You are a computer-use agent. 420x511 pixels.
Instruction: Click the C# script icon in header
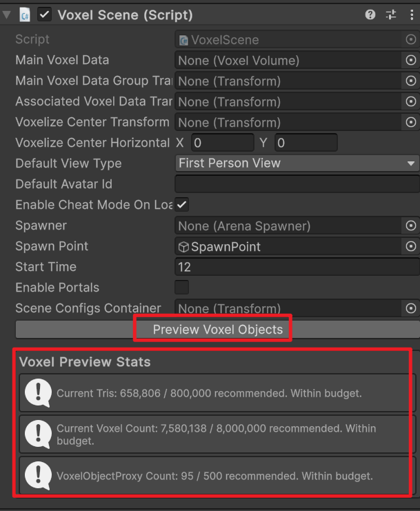coord(25,15)
